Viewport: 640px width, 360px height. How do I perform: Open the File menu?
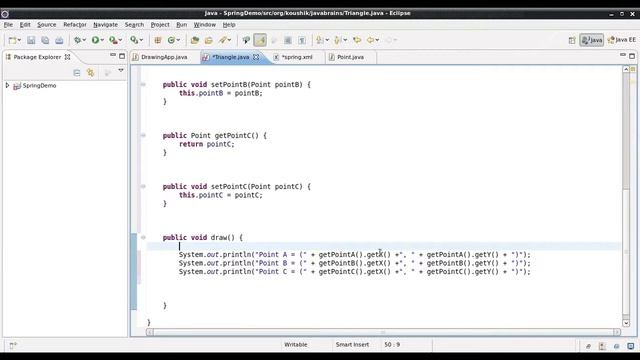coord(8,25)
